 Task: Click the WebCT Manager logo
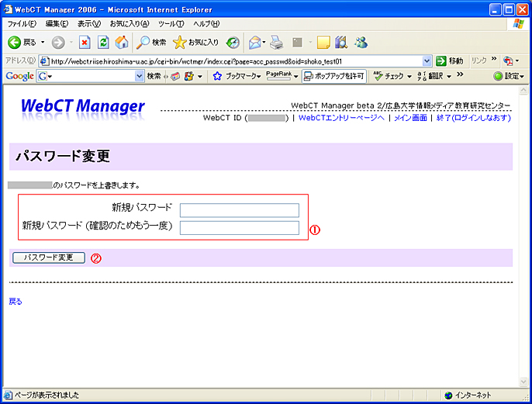[x=83, y=109]
